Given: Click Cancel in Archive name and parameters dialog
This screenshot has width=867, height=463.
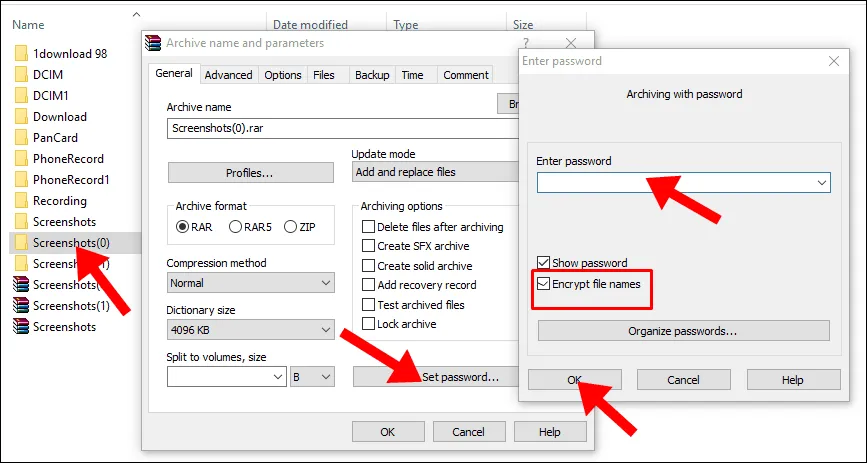Looking at the screenshot, I should coord(469,432).
